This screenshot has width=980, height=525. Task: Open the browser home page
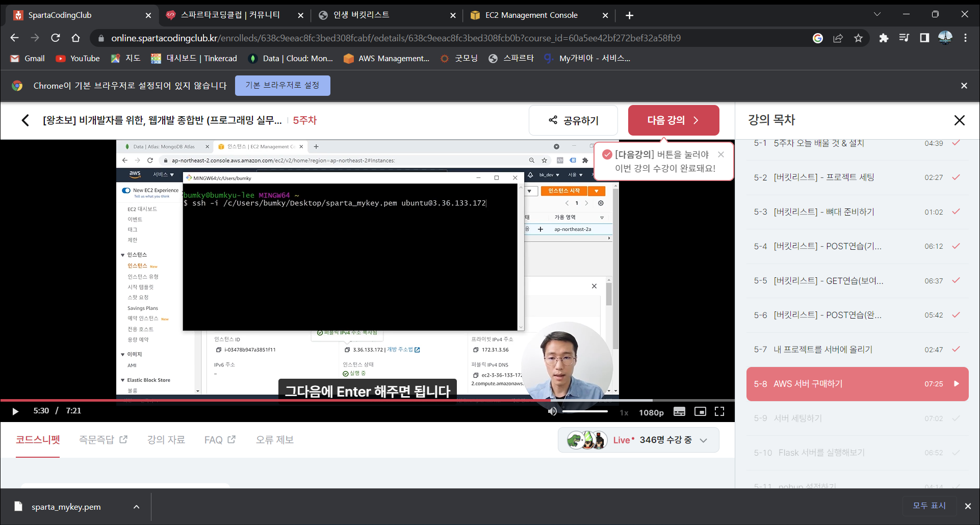point(76,38)
